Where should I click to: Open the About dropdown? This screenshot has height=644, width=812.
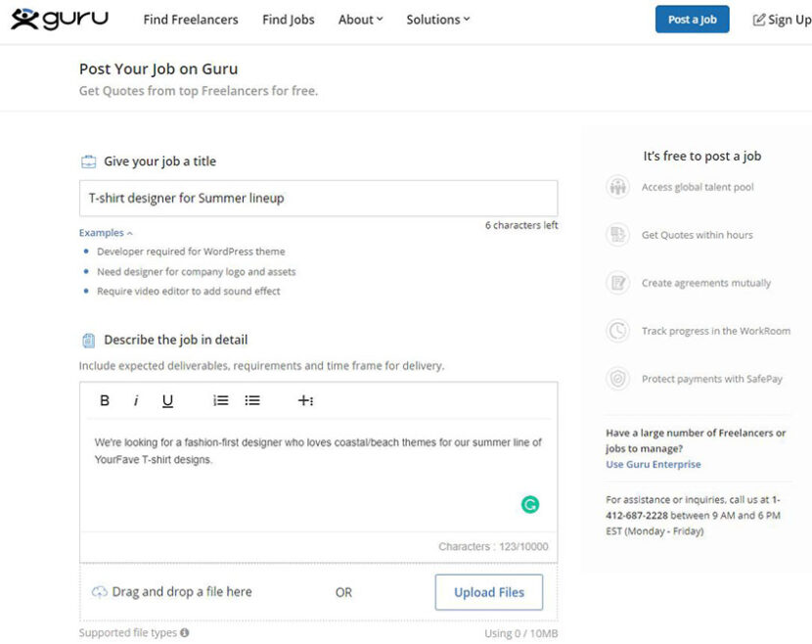[359, 19]
